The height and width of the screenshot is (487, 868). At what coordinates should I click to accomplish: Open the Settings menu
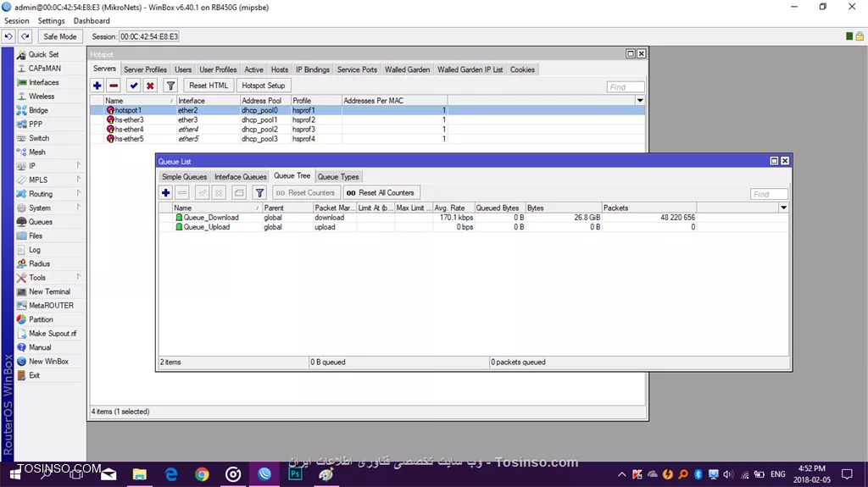click(x=52, y=20)
